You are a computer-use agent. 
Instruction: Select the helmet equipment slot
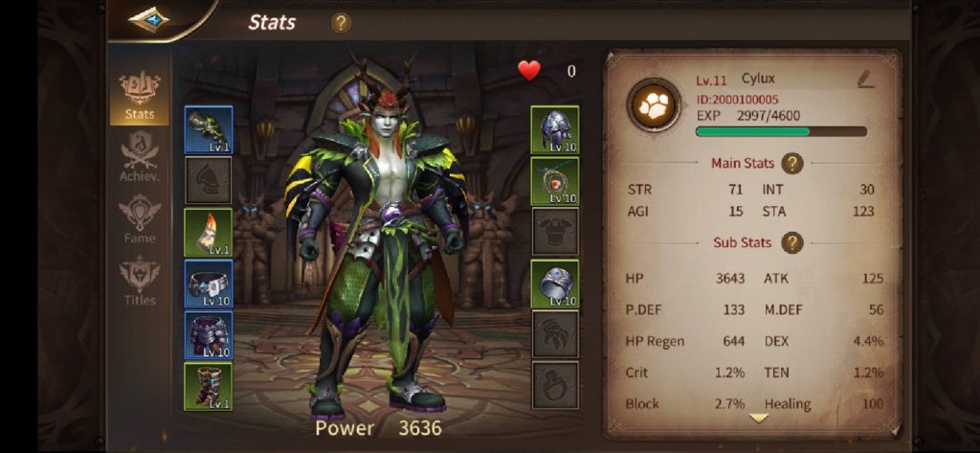(554, 130)
